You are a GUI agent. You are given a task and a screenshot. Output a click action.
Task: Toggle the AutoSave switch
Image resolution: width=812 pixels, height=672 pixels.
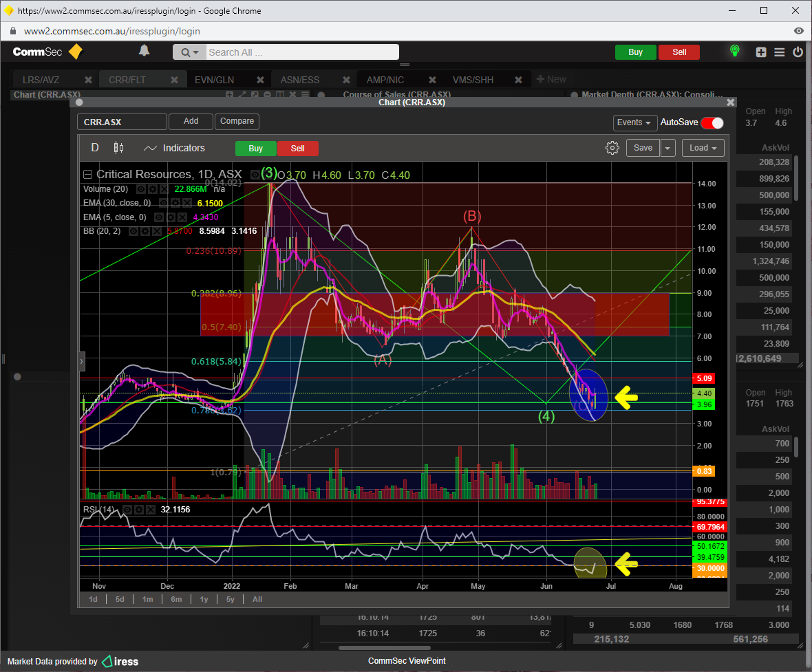(712, 123)
